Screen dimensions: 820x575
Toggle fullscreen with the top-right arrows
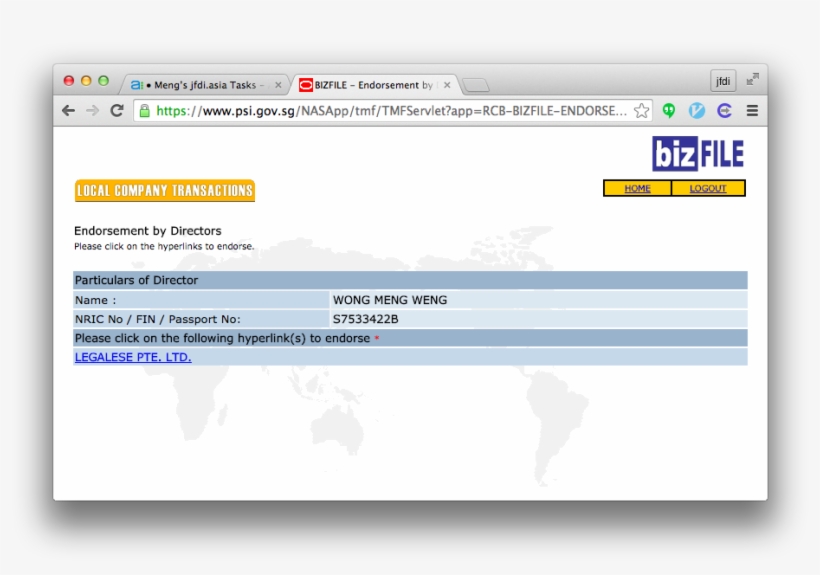(x=752, y=80)
